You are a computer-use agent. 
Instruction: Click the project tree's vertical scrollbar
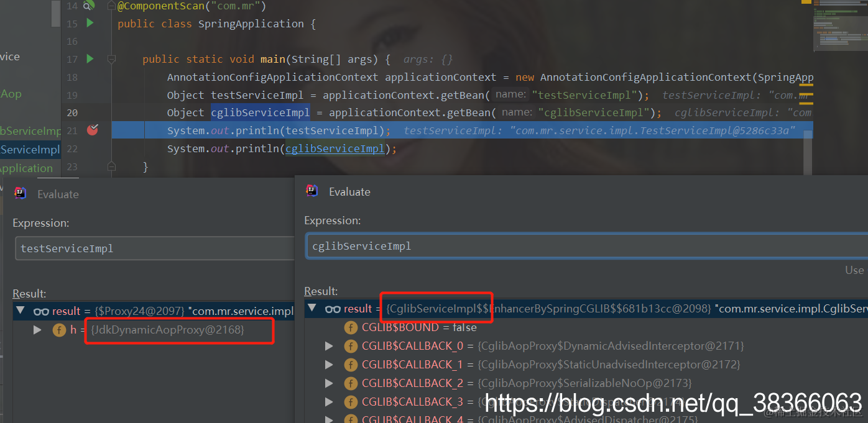(56, 14)
